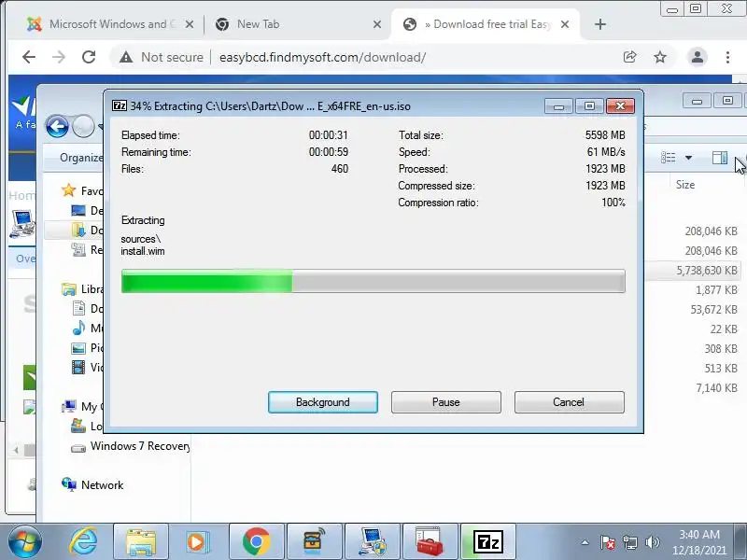
Task: Open Windows 7 Recovery drive
Action: pos(130,446)
